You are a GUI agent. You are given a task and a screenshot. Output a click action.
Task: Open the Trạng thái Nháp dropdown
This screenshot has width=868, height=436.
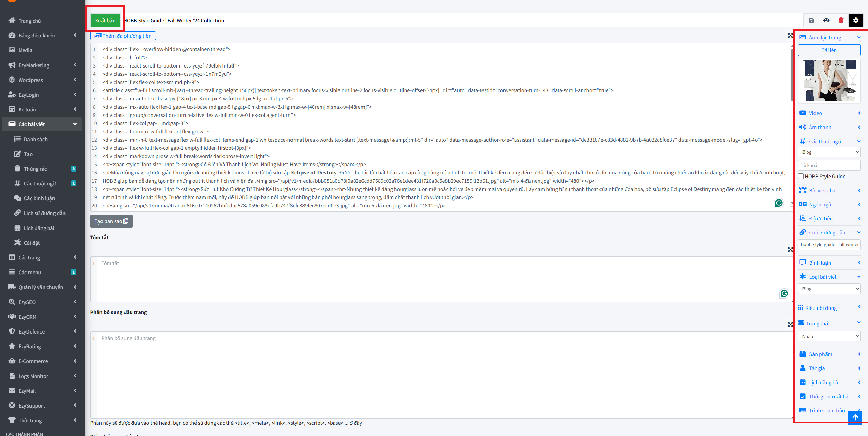829,336
